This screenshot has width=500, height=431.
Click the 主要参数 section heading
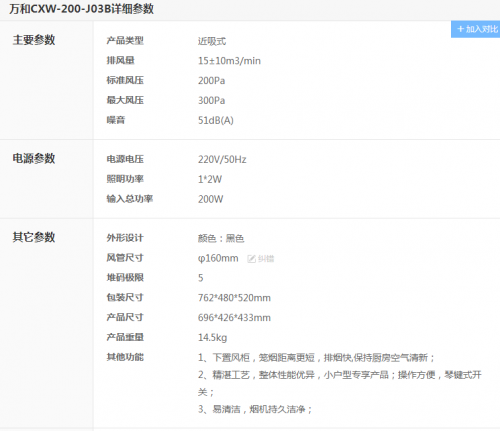(34, 40)
